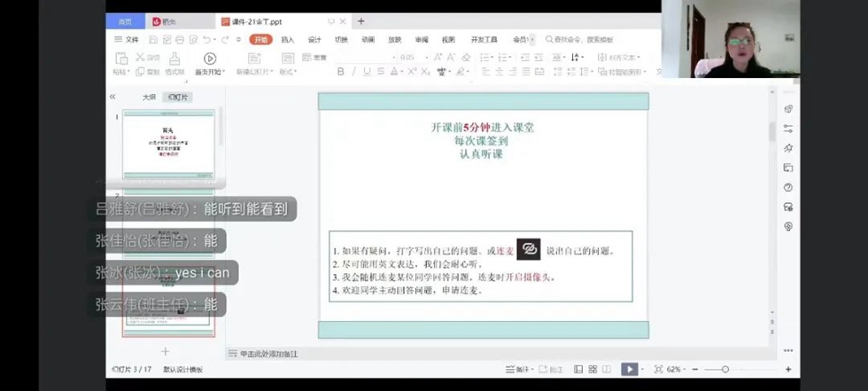Click the add new slide plus button
Screen dimensions: 868x391
165,351
